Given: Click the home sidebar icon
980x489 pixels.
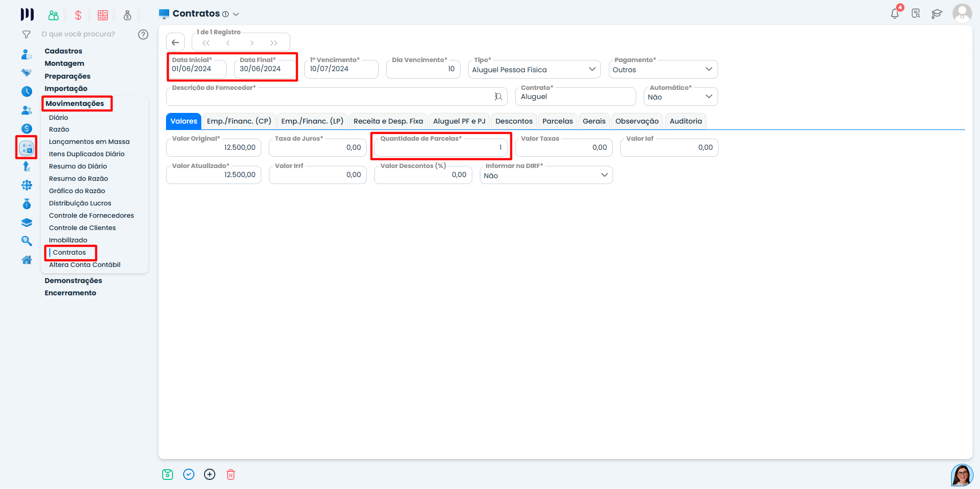Looking at the screenshot, I should [26, 259].
